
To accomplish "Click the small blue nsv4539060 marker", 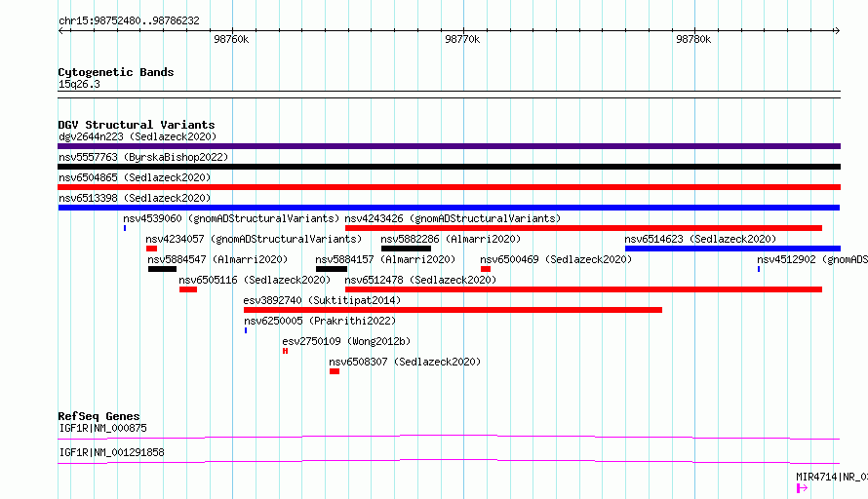I will point(125,228).
